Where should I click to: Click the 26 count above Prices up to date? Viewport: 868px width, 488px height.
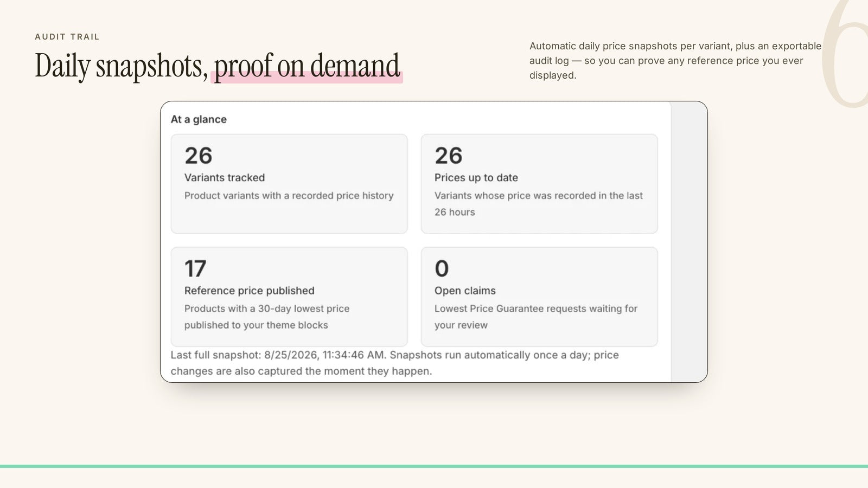(x=448, y=156)
